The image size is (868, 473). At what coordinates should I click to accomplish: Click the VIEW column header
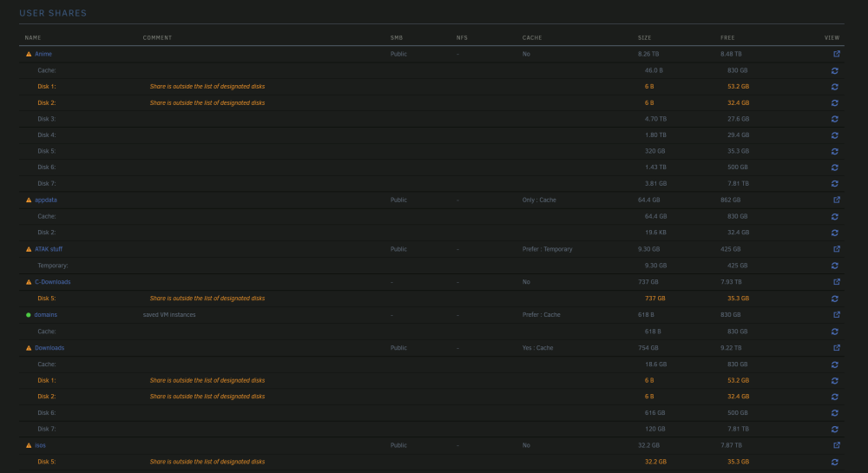(832, 37)
